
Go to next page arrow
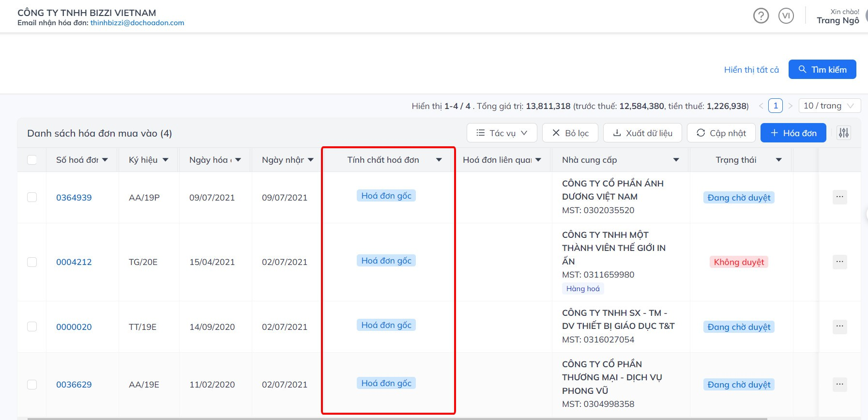pos(790,106)
